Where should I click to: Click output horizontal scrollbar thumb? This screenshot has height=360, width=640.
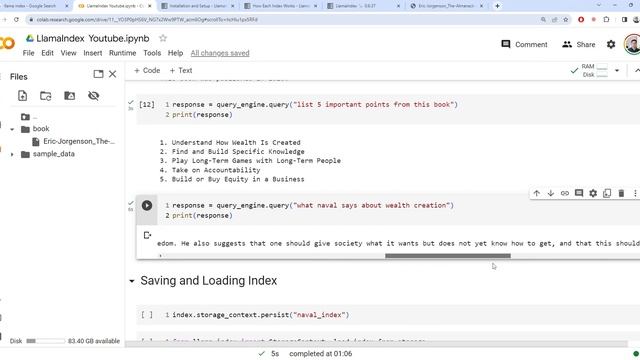[x=448, y=256]
